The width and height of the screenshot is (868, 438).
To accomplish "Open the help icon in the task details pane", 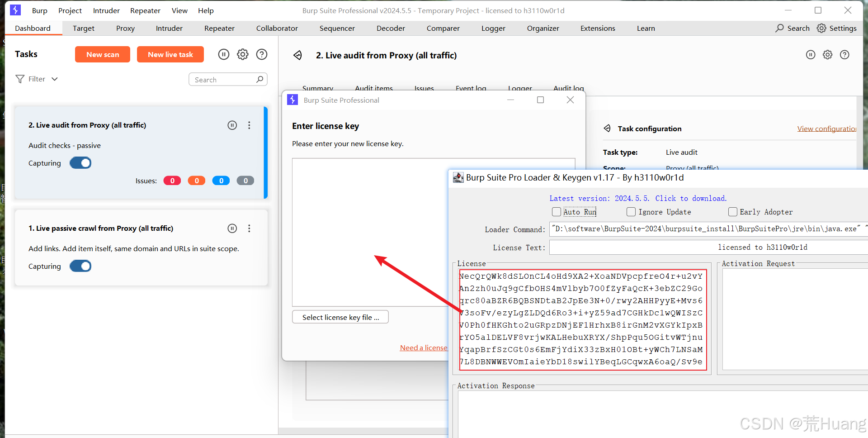I will pyautogui.click(x=844, y=55).
